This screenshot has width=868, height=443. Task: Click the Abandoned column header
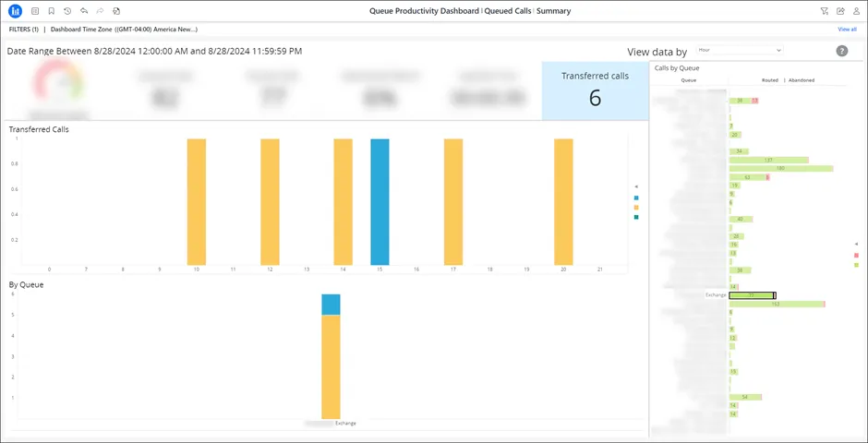click(801, 80)
